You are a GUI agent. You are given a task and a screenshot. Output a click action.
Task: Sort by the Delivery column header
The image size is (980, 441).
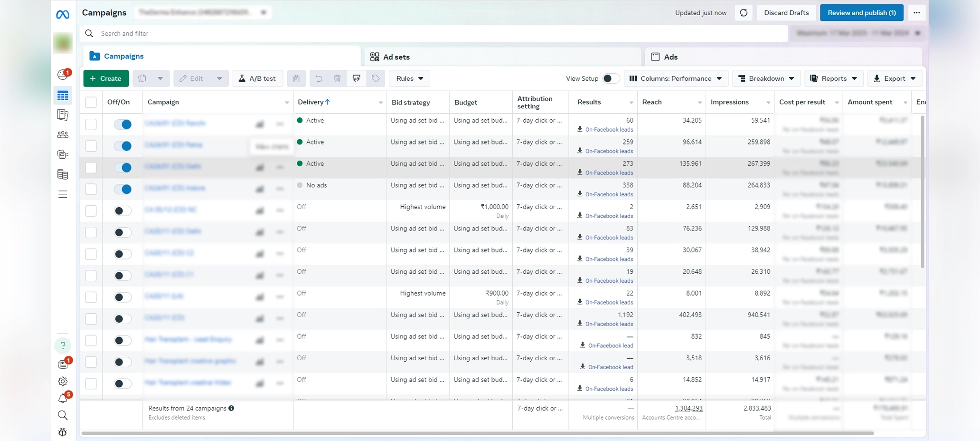314,102
